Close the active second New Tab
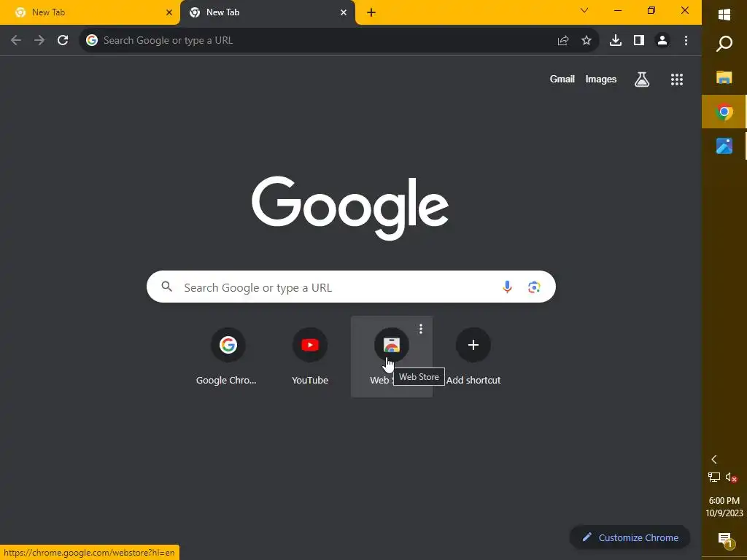Viewport: 747px width, 560px height. 344,12
